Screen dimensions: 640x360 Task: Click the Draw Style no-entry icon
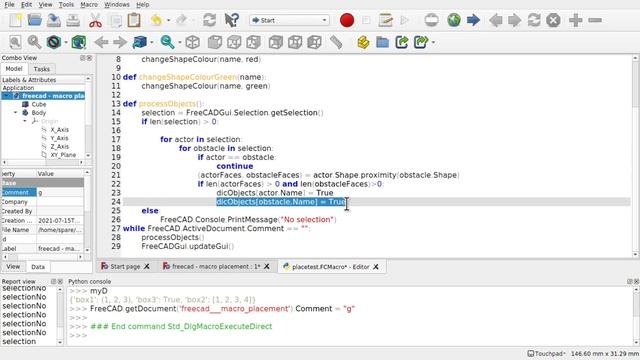click(x=53, y=42)
